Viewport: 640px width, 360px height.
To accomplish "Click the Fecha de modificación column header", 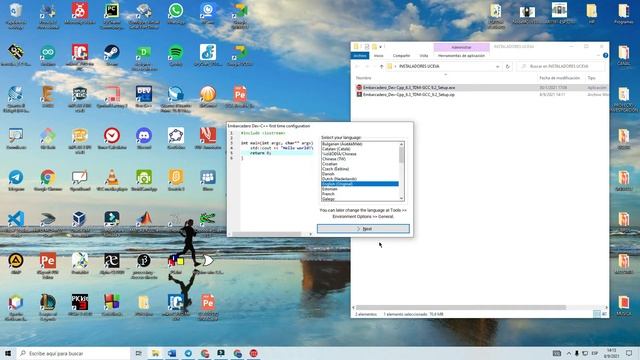I will [x=559, y=78].
